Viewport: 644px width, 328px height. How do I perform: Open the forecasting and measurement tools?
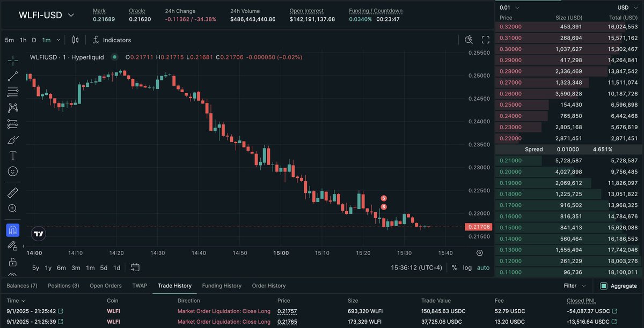[x=13, y=124]
